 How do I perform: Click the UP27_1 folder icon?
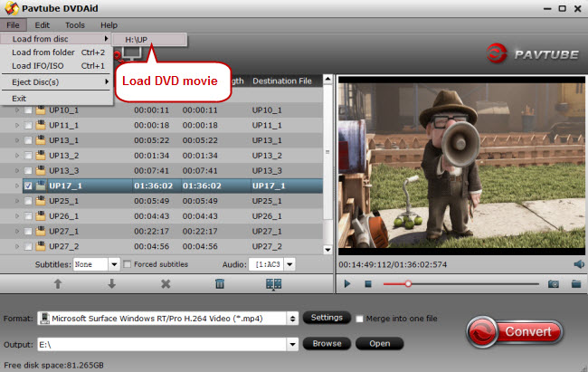(x=41, y=231)
